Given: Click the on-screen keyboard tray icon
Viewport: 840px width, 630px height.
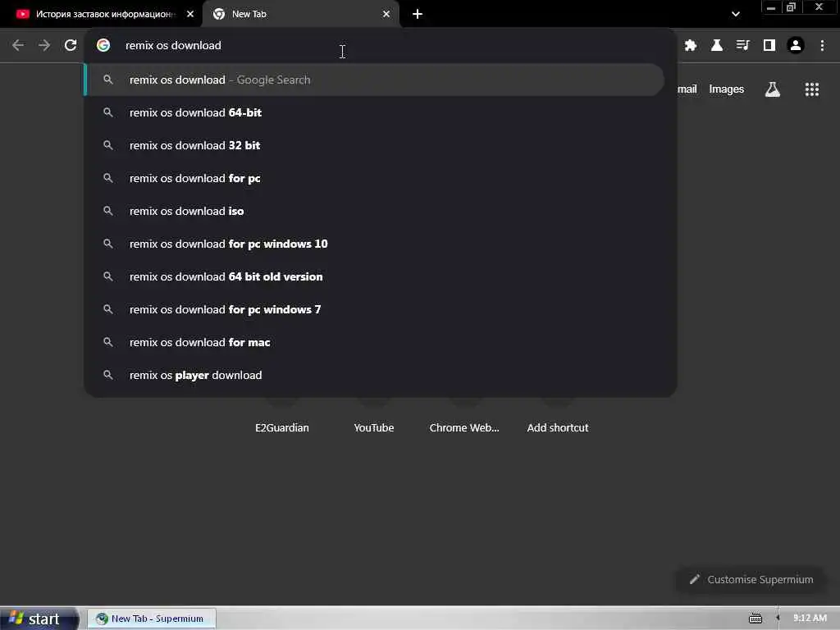Looking at the screenshot, I should point(756,619).
